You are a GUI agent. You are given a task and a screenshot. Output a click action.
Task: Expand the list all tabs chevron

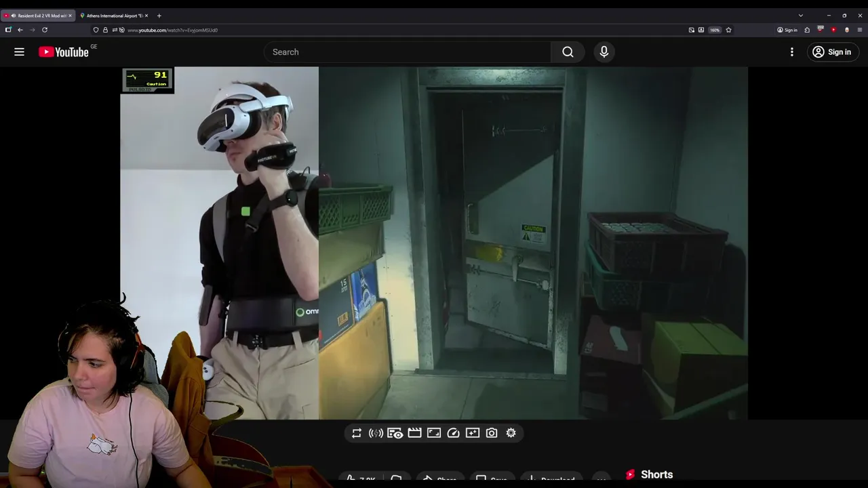[801, 16]
